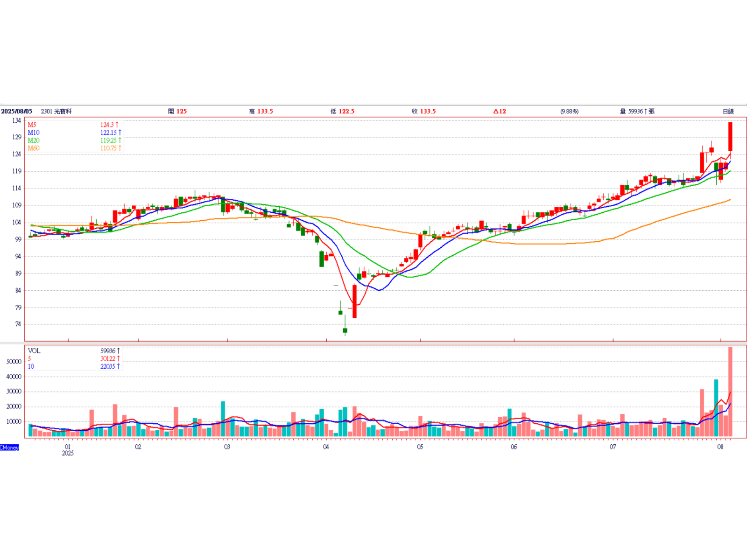Click the VOL label in volume panel
This screenshot has width=747, height=560.
[x=34, y=351]
